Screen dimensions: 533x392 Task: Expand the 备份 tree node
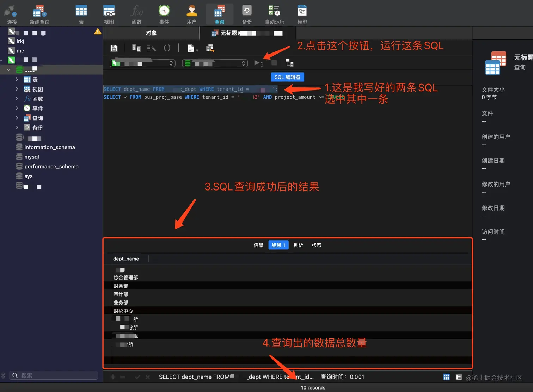tap(17, 127)
